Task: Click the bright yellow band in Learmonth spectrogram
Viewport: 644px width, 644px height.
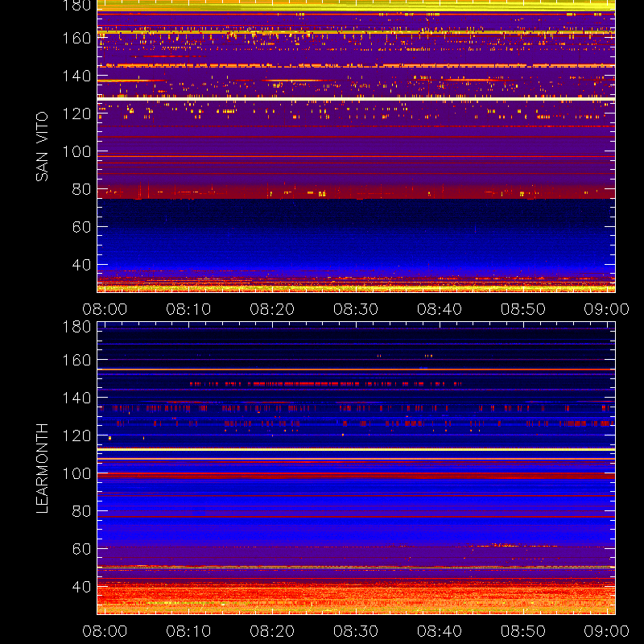Action: (356, 450)
